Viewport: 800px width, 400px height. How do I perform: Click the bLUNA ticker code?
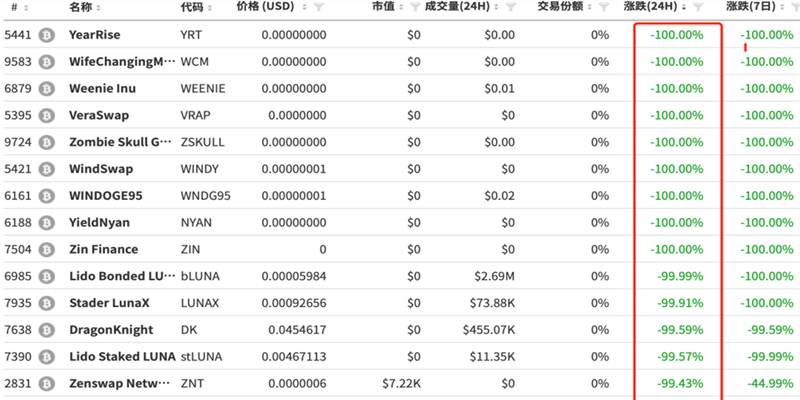pos(201,277)
